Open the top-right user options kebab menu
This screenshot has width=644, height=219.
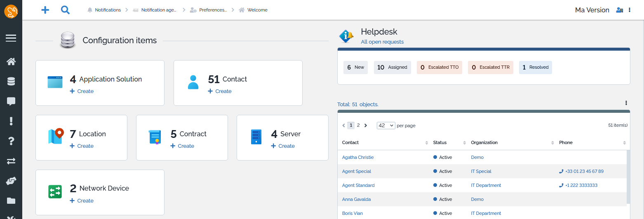click(630, 10)
